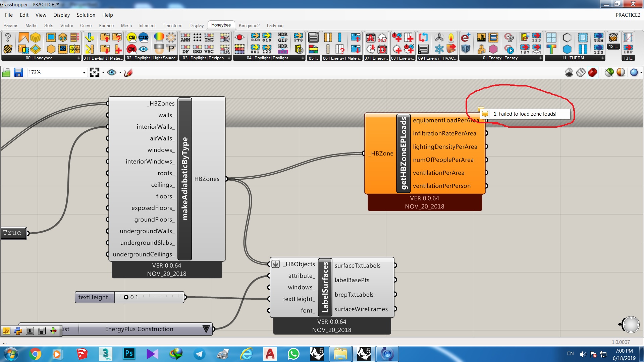This screenshot has height=362, width=644.
Task: Click the green document preview quality icon
Action: click(x=609, y=72)
